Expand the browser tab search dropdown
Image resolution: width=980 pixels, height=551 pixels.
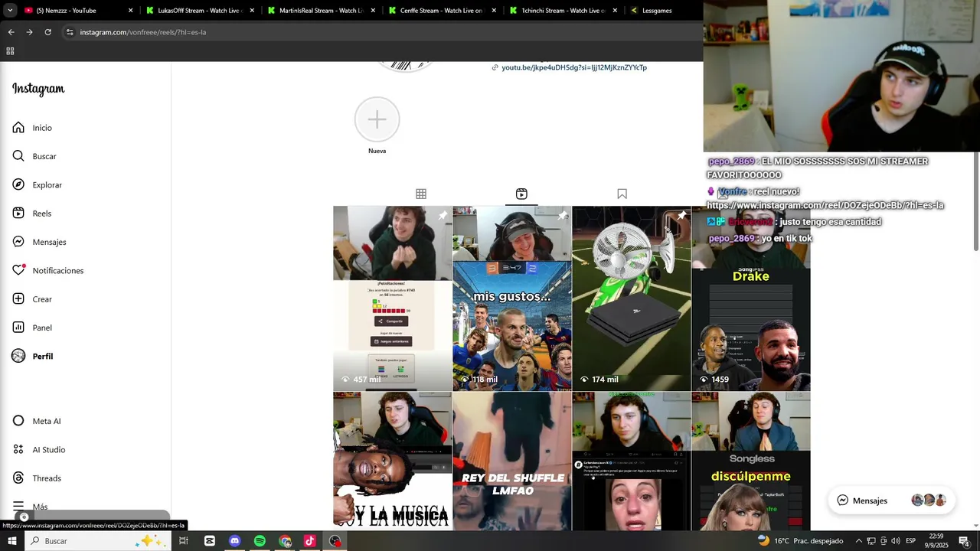coord(10,11)
